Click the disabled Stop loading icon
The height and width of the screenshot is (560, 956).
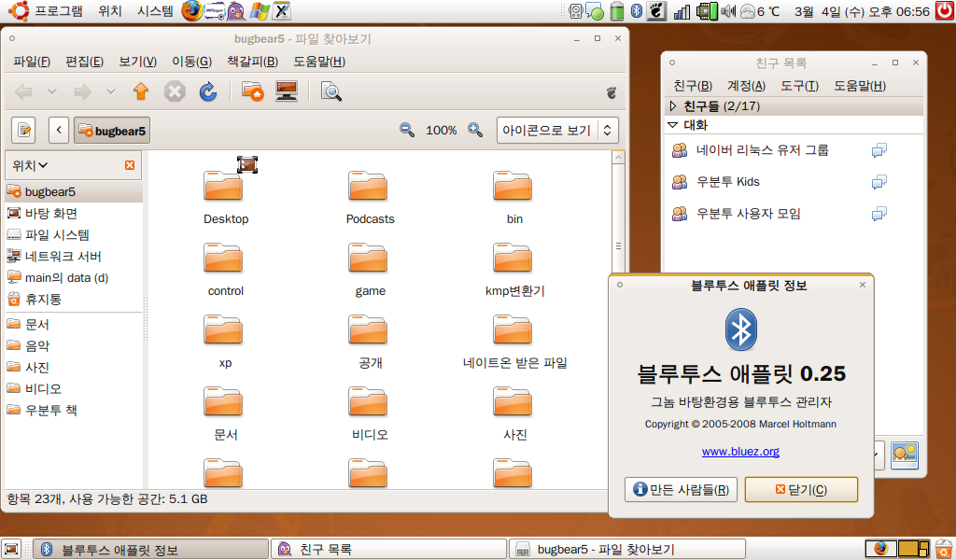175,91
